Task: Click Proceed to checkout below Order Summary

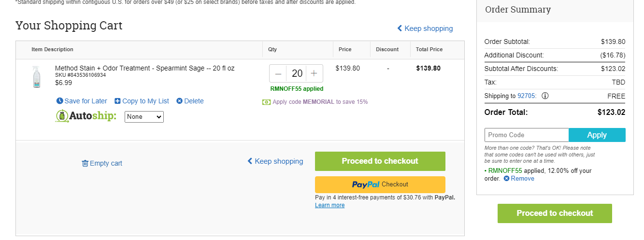Action: point(555,213)
